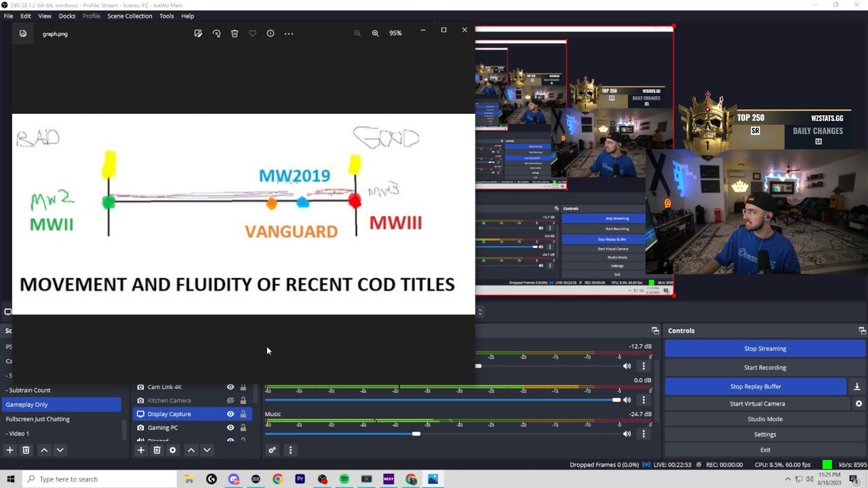
Task: Undock the Audio Mixer panel
Action: (655, 331)
